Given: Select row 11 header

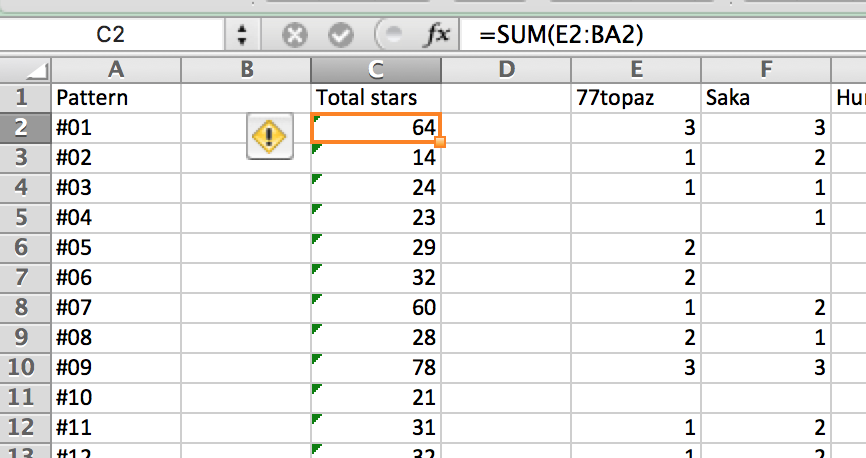Looking at the screenshot, I should pos(25,397).
